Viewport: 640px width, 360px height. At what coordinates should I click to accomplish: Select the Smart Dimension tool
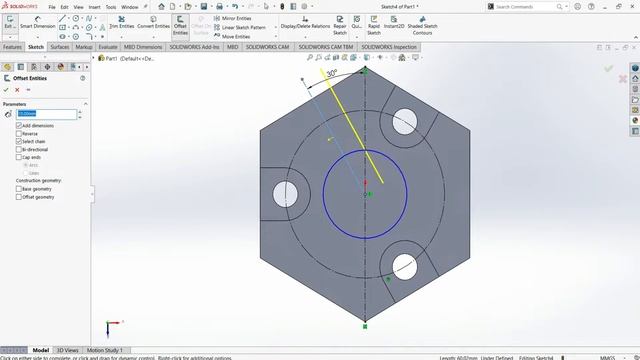click(x=38, y=22)
